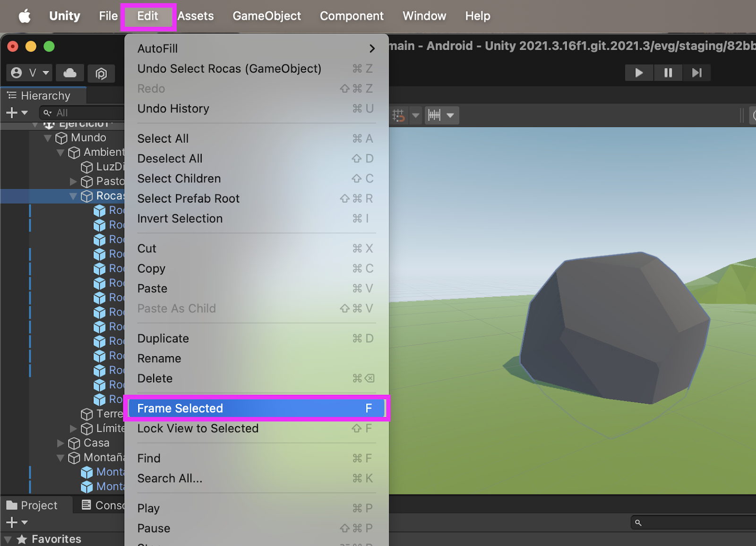
Task: Select the Mundo object in Hierarchy
Action: pos(88,137)
